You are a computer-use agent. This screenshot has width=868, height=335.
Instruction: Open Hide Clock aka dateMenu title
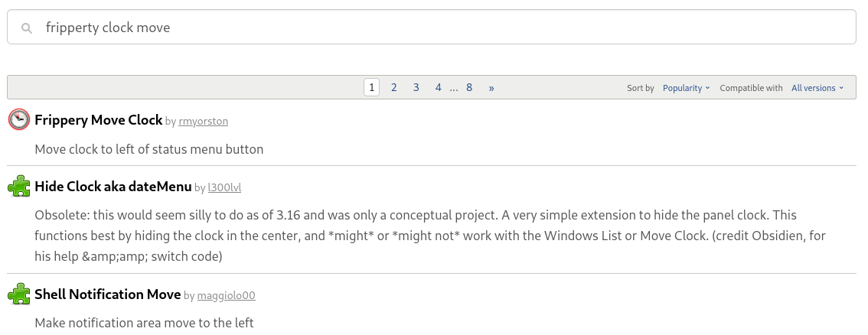point(113,187)
